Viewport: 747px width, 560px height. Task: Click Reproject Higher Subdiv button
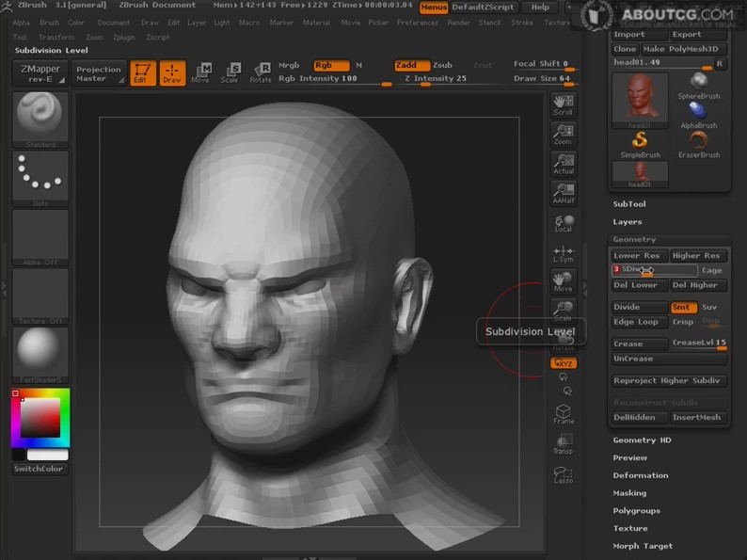point(669,380)
